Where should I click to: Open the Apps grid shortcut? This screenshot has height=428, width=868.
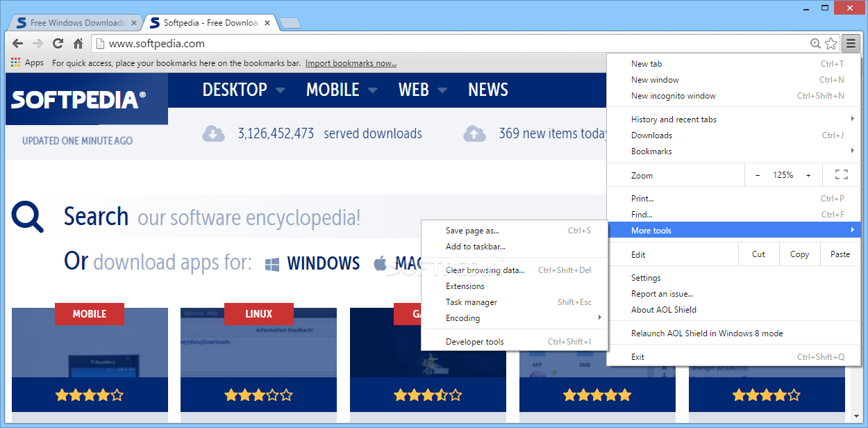pos(27,63)
